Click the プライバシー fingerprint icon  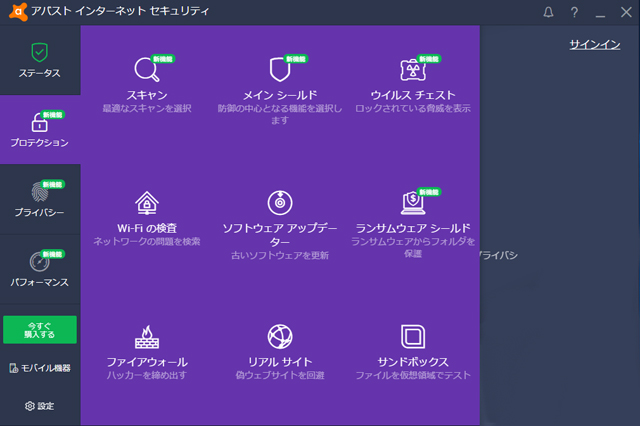tap(40, 192)
